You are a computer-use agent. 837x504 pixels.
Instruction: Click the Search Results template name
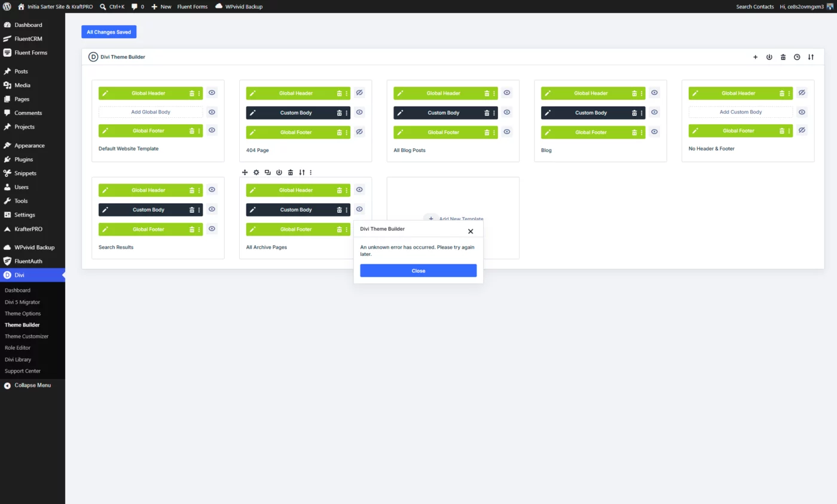coord(116,248)
